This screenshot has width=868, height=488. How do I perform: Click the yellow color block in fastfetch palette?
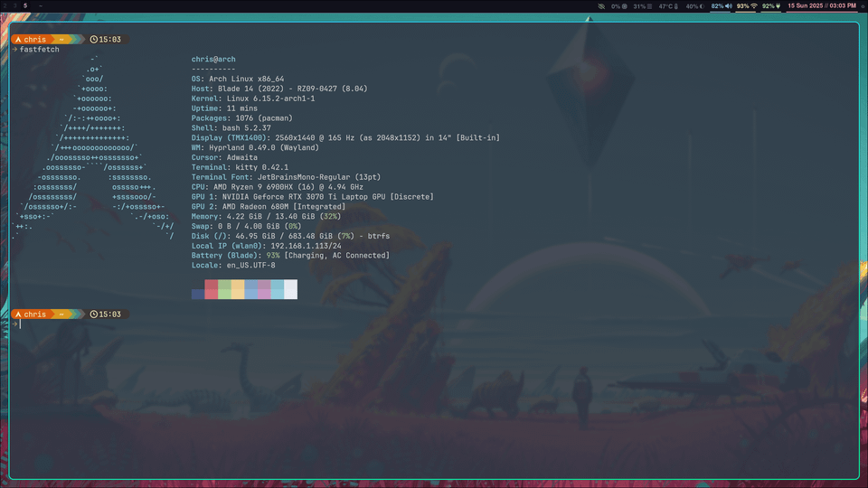(238, 289)
